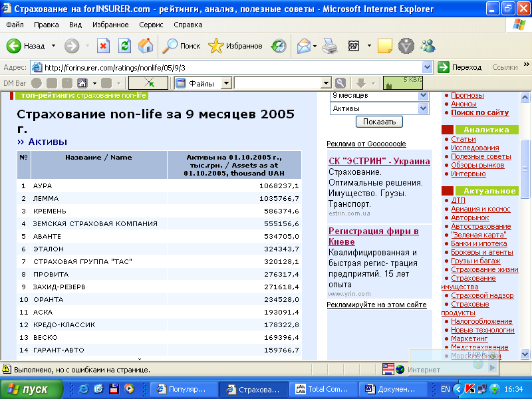Click the yellow note Discuss icon
This screenshot has width=532, height=399.
coord(385,46)
